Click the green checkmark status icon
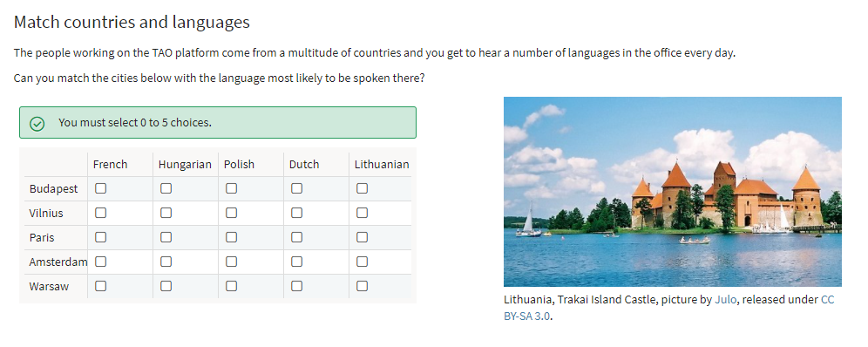This screenshot has height=347, width=868. [37, 123]
